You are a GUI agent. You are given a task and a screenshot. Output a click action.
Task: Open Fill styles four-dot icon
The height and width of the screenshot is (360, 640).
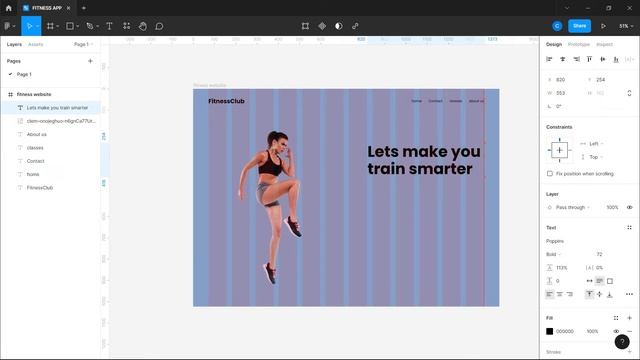pos(616,318)
